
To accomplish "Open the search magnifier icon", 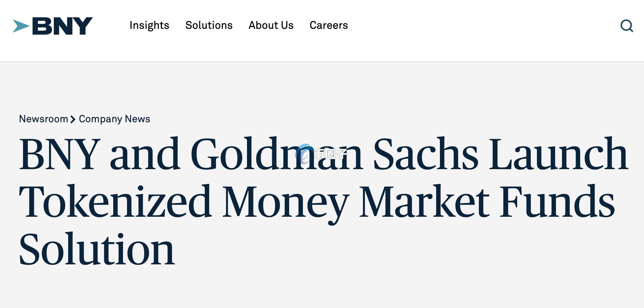I will 627,26.
